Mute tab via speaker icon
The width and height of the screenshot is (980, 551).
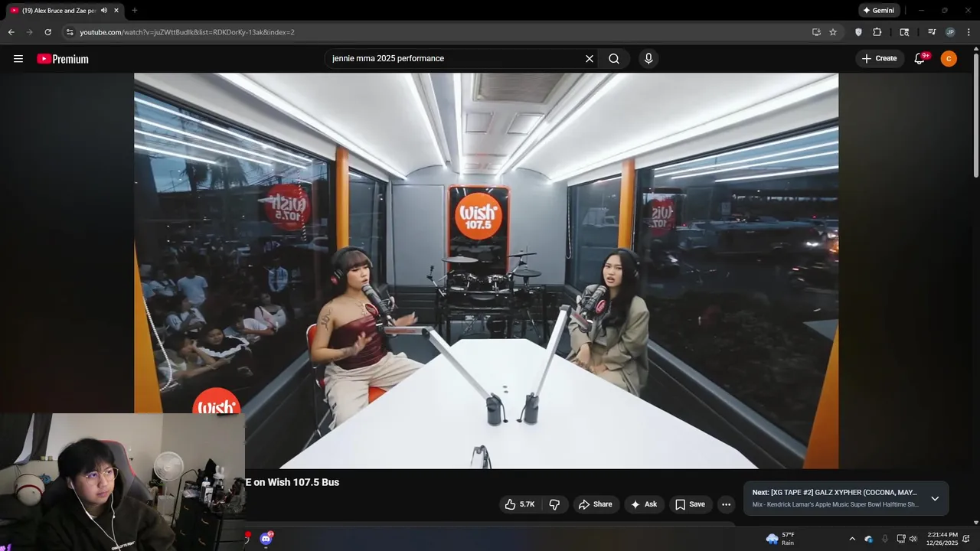pos(104,11)
